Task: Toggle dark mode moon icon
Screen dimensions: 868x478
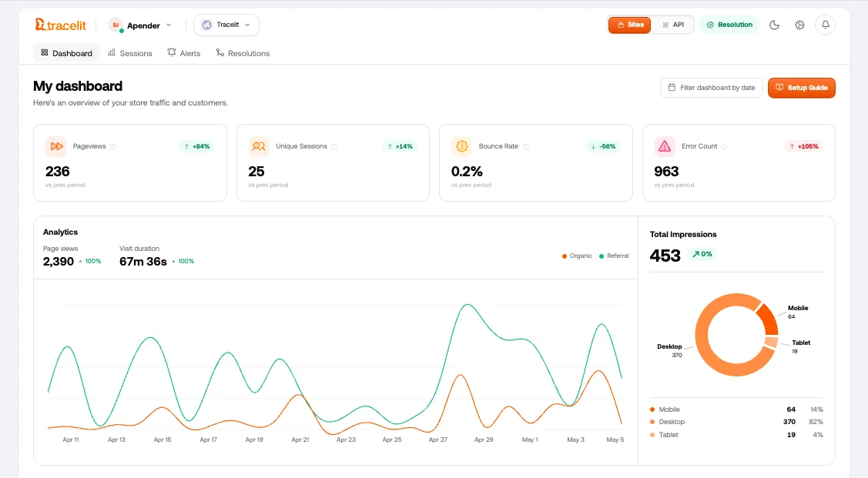Action: 774,25
